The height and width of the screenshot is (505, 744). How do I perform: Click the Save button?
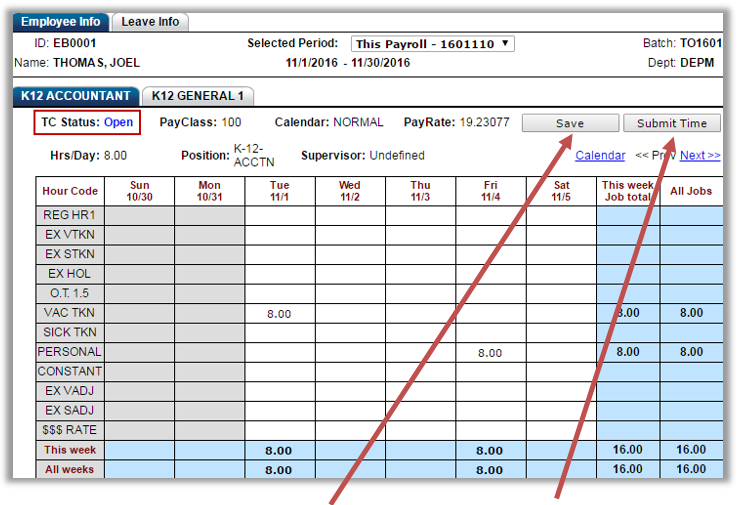coord(570,123)
